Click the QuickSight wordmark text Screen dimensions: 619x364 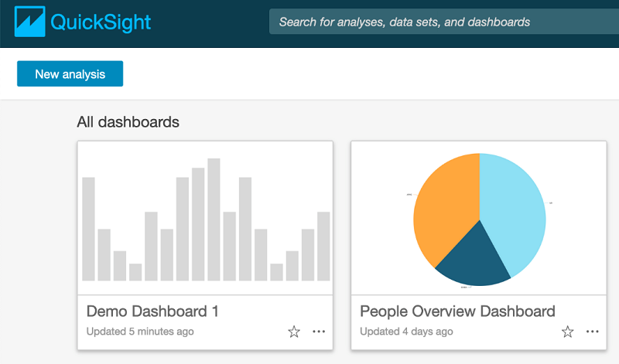click(101, 22)
